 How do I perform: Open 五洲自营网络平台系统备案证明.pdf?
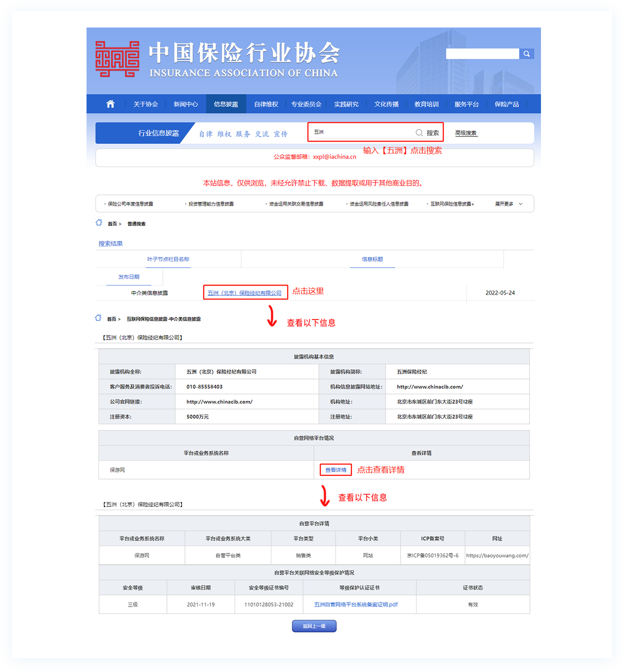[x=356, y=604]
